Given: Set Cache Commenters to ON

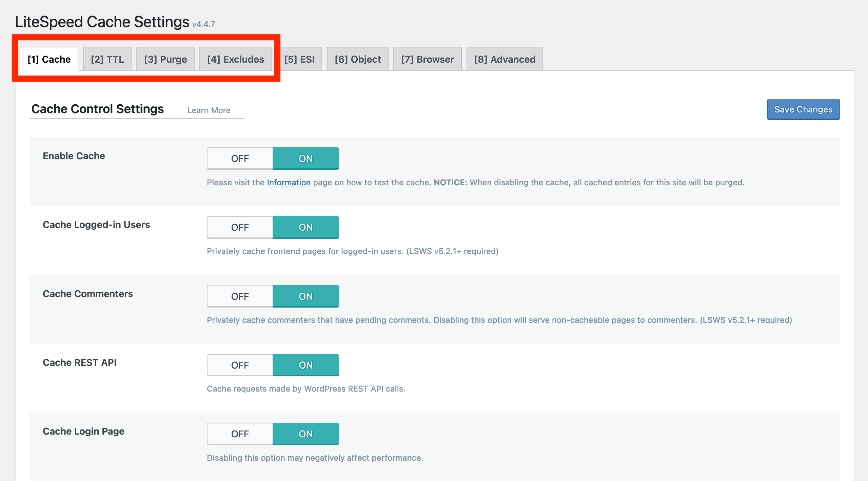Looking at the screenshot, I should click(306, 296).
